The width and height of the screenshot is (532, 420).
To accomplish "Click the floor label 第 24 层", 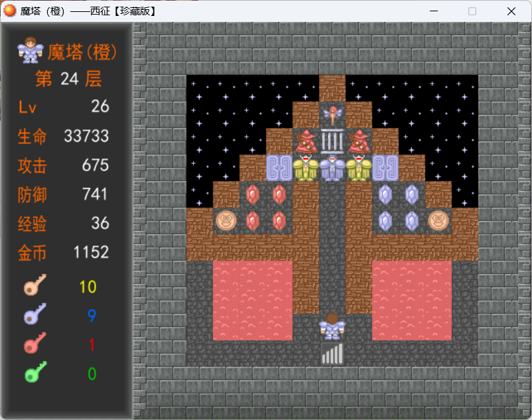I will click(68, 79).
